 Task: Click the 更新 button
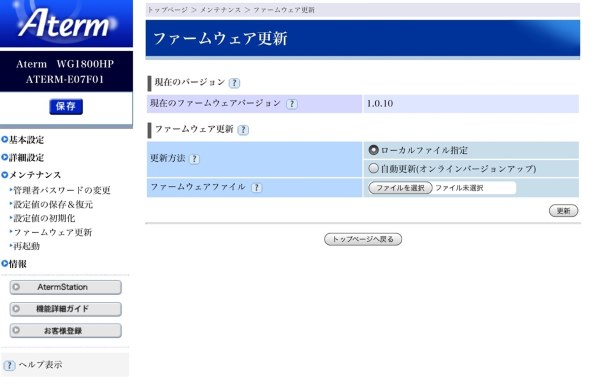(x=563, y=211)
